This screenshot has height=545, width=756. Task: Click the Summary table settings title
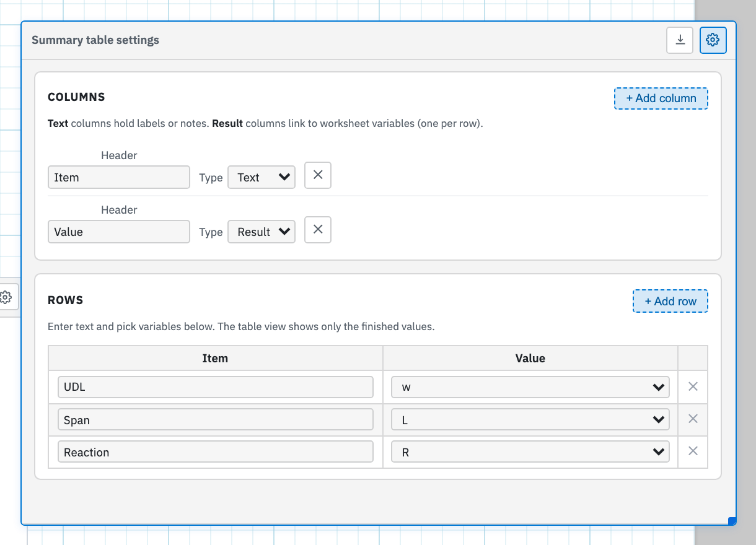95,40
